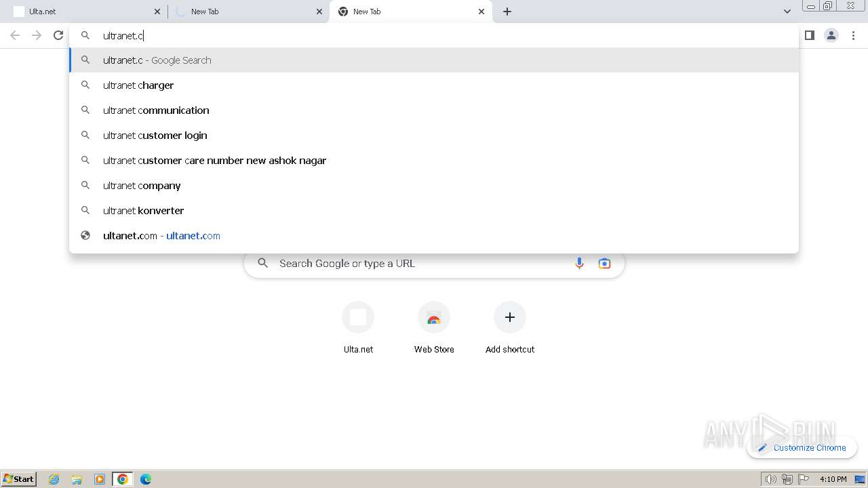The width and height of the screenshot is (868, 488).
Task: Click the address bar with text ultranet.c
Action: (434, 35)
